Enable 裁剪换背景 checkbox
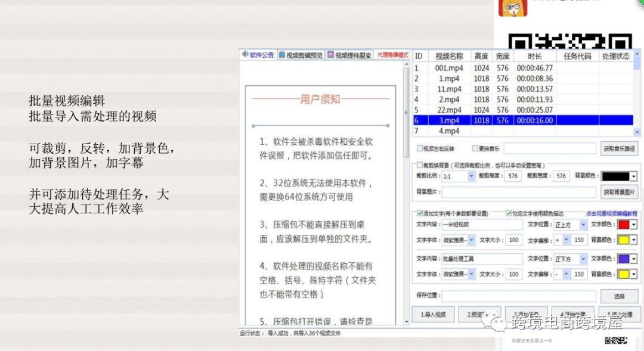 [420, 165]
